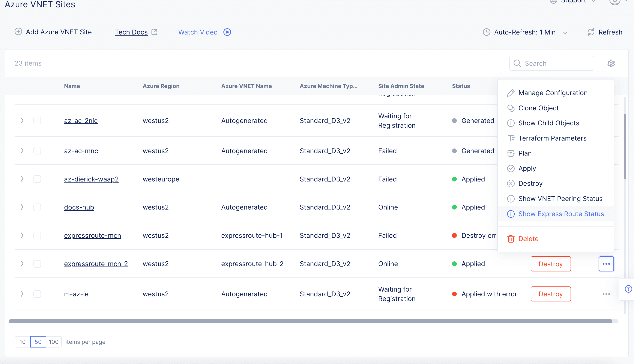
Task: Expand the az-ac-2nic row
Action: 22,121
